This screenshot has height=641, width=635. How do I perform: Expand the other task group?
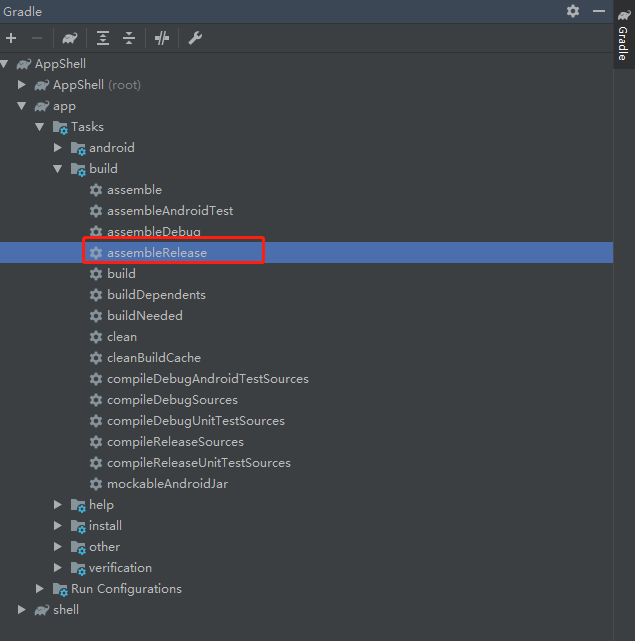(58, 547)
